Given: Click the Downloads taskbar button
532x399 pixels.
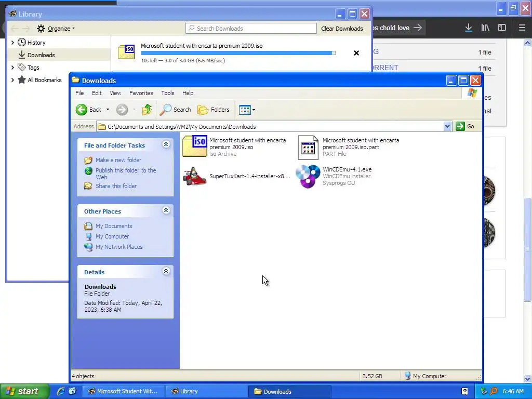Looking at the screenshot, I should [289, 392].
